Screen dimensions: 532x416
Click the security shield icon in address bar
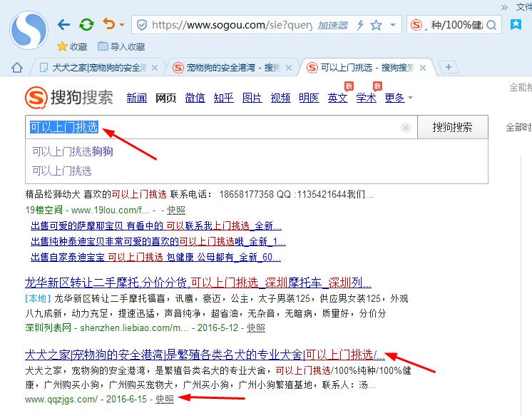click(x=141, y=25)
